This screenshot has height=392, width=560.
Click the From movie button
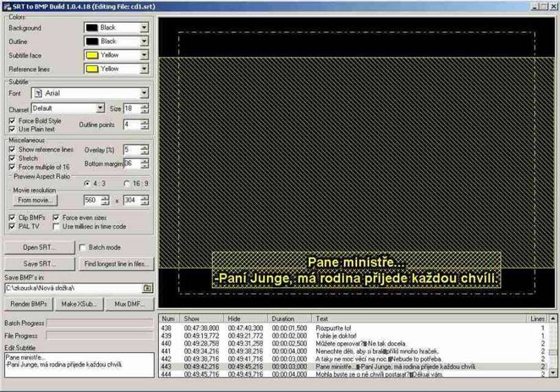tap(35, 200)
